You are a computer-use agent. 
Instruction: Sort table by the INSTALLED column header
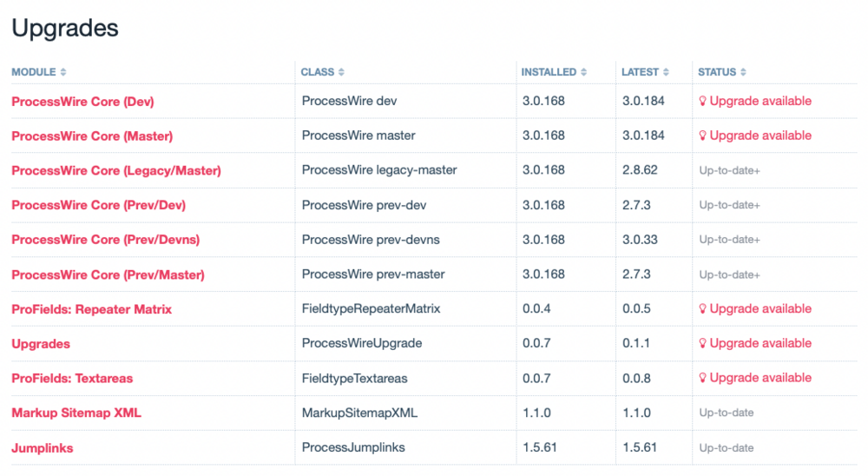tap(554, 72)
